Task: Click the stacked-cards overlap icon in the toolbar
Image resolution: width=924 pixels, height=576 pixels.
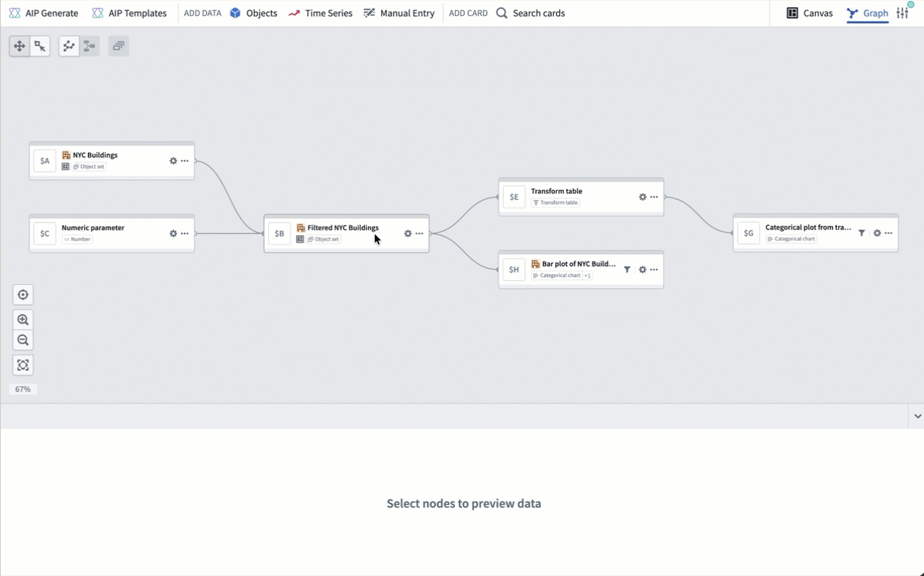Action: 118,45
